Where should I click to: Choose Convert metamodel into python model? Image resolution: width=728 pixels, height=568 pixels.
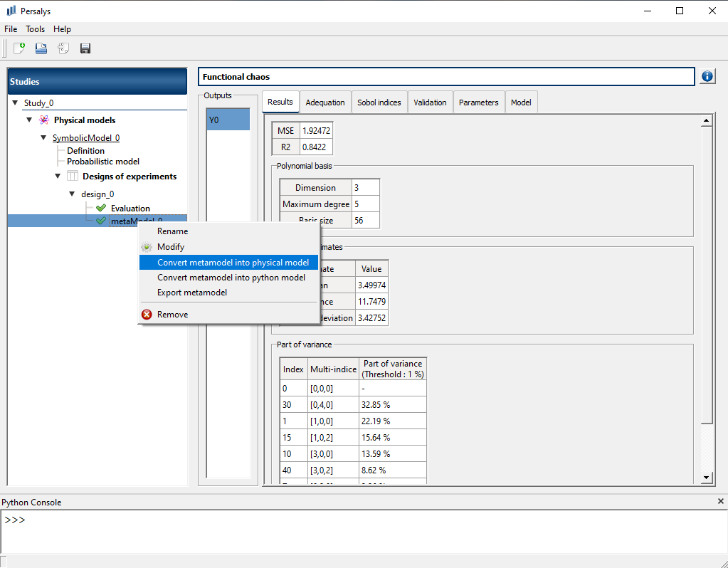click(231, 278)
